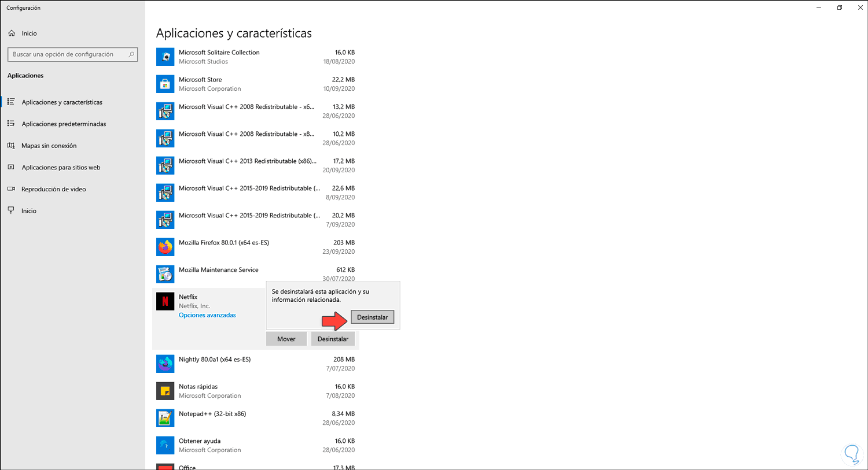Click the 10/09/2020 date for Microsoft Store
This screenshot has height=470, width=868.
coord(339,89)
